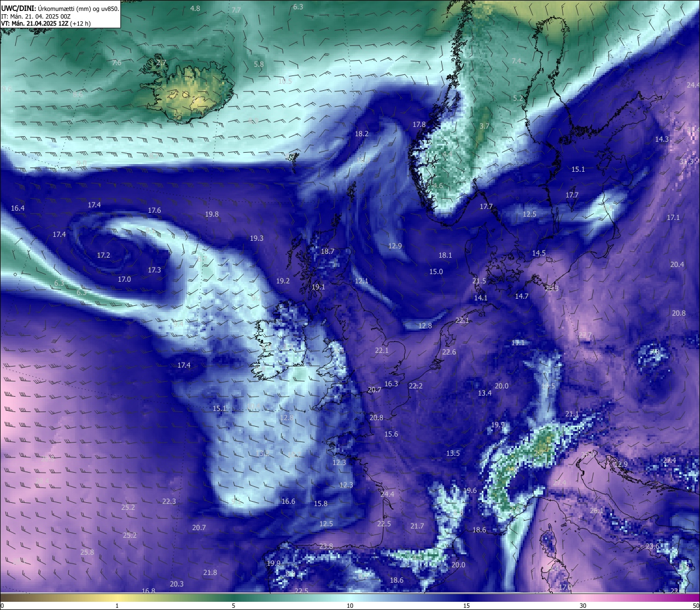Click the 25.8 value in lower left
Viewport: 700px width, 610px height.
click(87, 552)
